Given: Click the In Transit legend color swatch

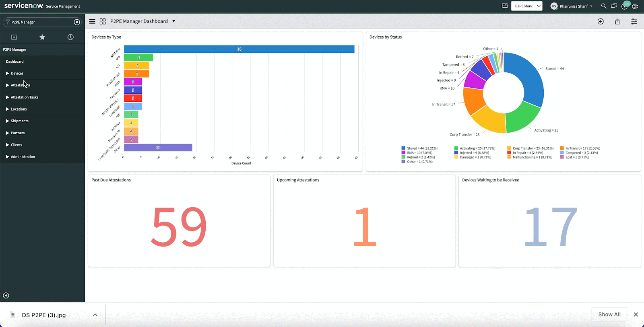Looking at the screenshot, I should click(x=562, y=148).
